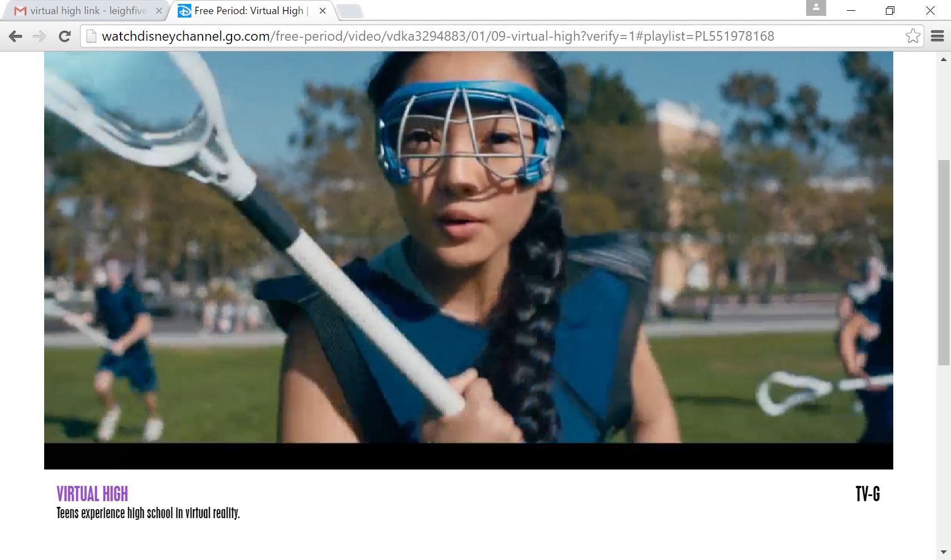
Task: Open a new browser tab
Action: 349,11
